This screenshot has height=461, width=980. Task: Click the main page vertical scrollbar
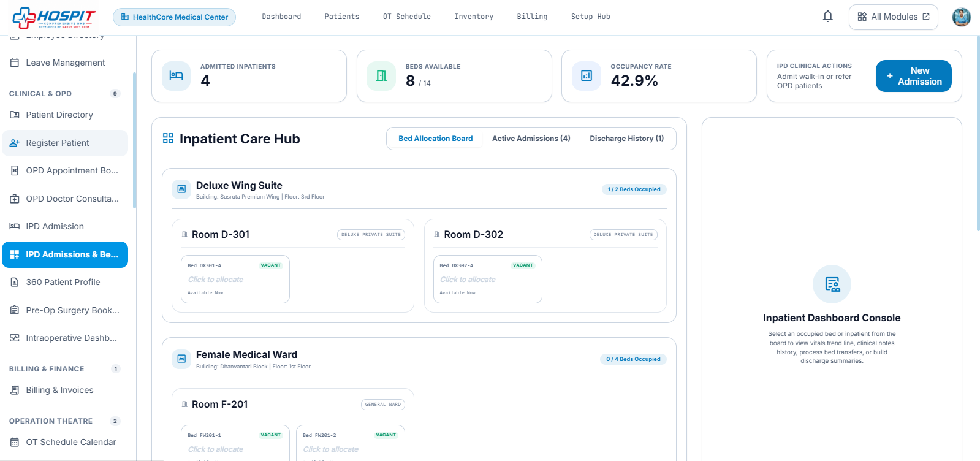click(977, 133)
